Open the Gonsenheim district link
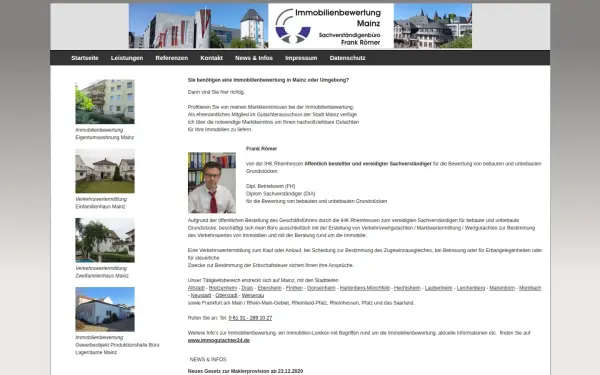Image resolution: width=600 pixels, height=375 pixels. (321, 288)
